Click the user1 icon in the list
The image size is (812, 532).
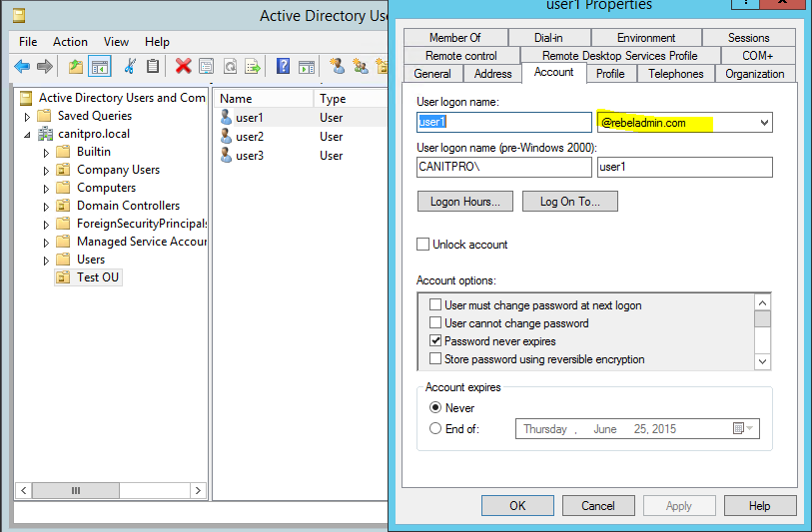coord(226,117)
